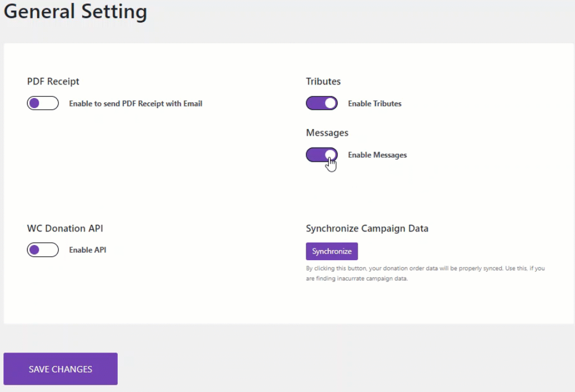Turn off the Enable Messages toggle
The image size is (575, 392).
[x=322, y=155]
